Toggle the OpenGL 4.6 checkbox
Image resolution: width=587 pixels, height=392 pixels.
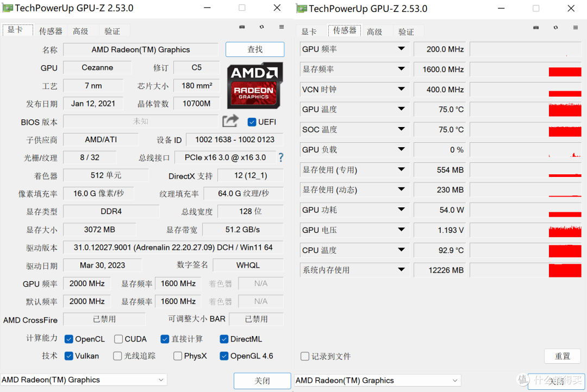tap(224, 356)
